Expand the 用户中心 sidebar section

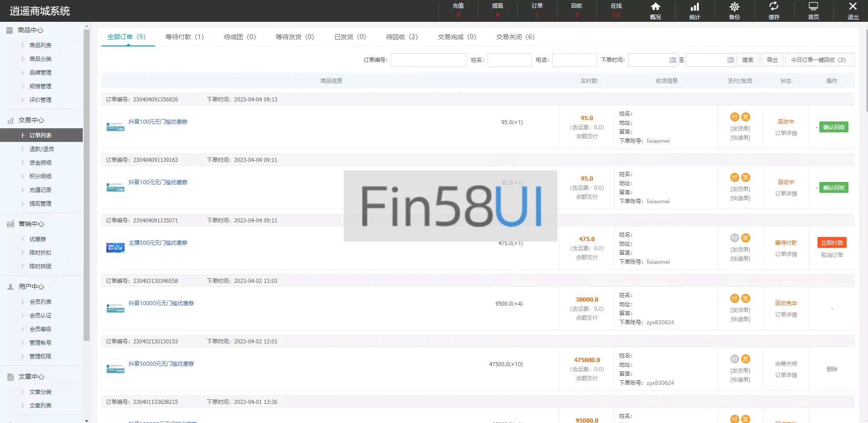pos(31,287)
